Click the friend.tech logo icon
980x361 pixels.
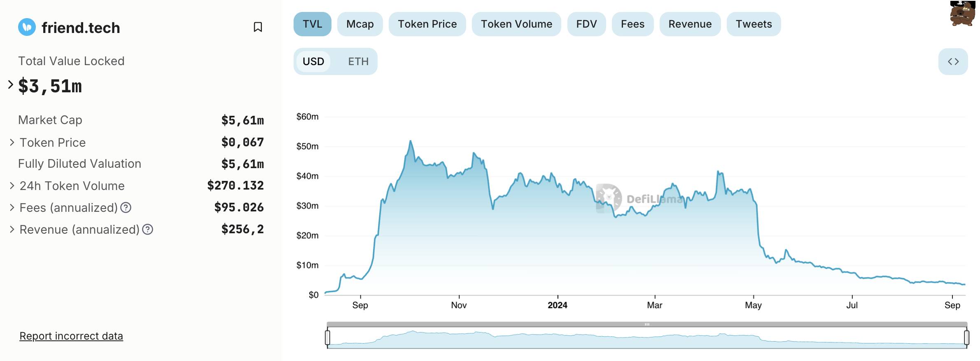point(27,27)
